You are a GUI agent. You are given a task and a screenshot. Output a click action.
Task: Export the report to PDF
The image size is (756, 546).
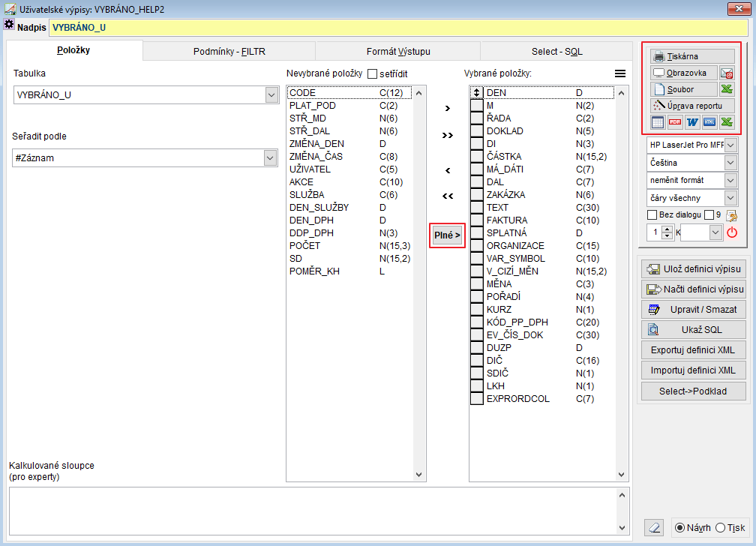pos(675,122)
